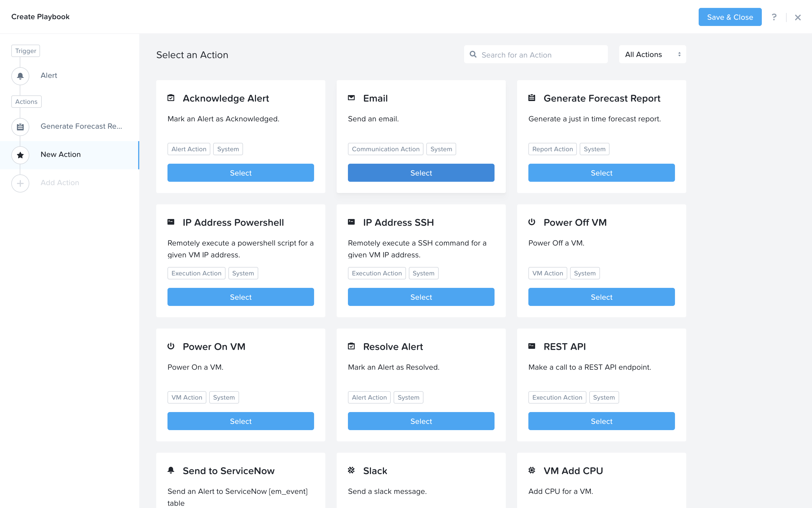Select the Email action
Viewport: 812px width, 508px height.
point(421,173)
